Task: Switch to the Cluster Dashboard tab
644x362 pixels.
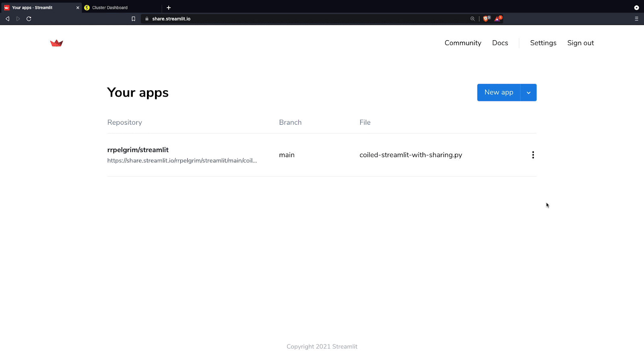Action: coord(110,8)
